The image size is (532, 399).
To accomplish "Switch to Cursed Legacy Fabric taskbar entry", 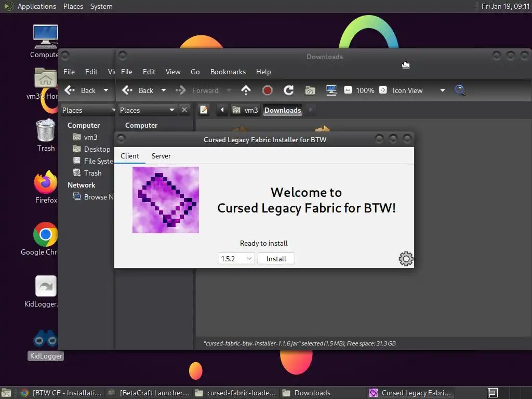I will tap(410, 393).
